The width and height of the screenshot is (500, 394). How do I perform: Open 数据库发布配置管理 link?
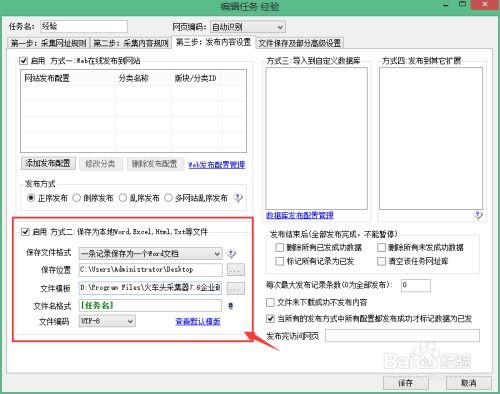tap(300, 215)
